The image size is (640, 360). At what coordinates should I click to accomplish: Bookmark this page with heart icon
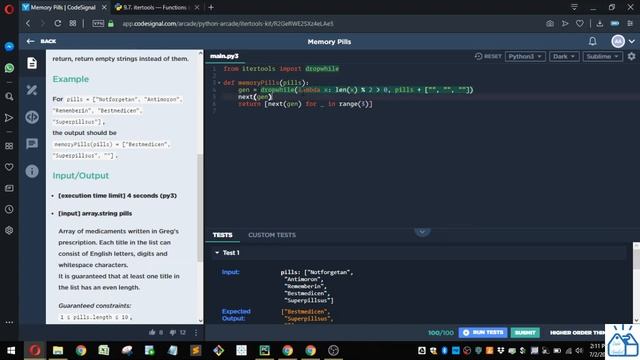pos(580,24)
